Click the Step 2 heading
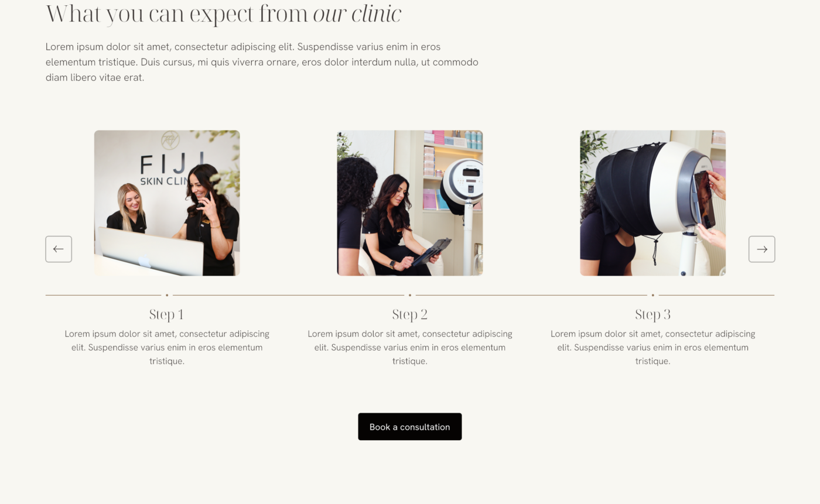Screen dimensions: 820x504 pos(410,314)
